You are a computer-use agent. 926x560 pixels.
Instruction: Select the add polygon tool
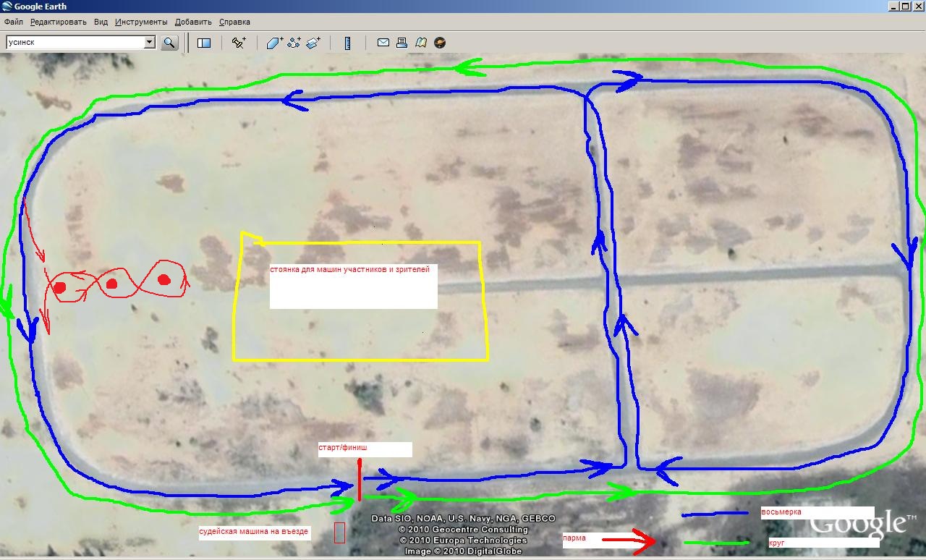[x=274, y=43]
